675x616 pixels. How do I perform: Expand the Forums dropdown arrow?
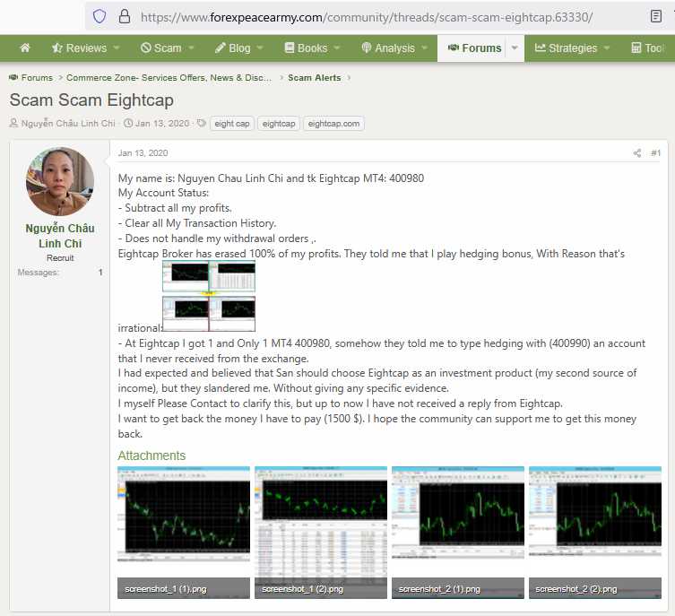click(515, 48)
